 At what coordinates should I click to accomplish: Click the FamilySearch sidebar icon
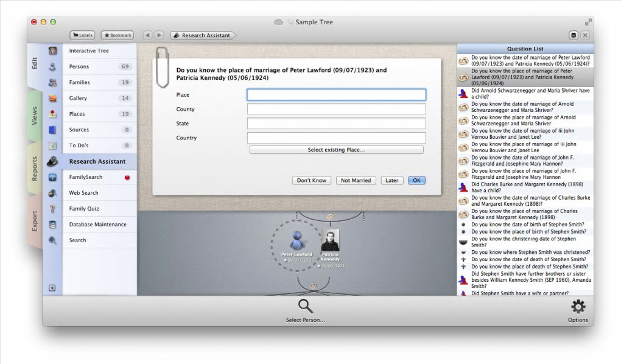(x=52, y=177)
